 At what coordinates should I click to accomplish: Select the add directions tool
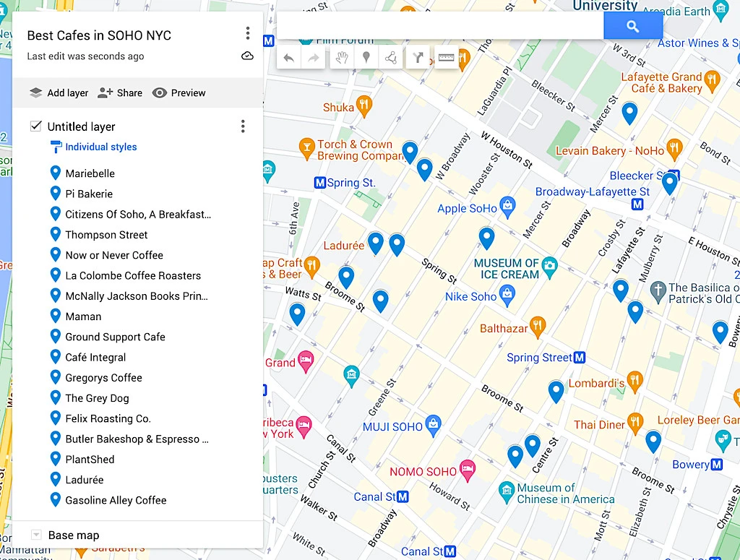click(x=418, y=58)
